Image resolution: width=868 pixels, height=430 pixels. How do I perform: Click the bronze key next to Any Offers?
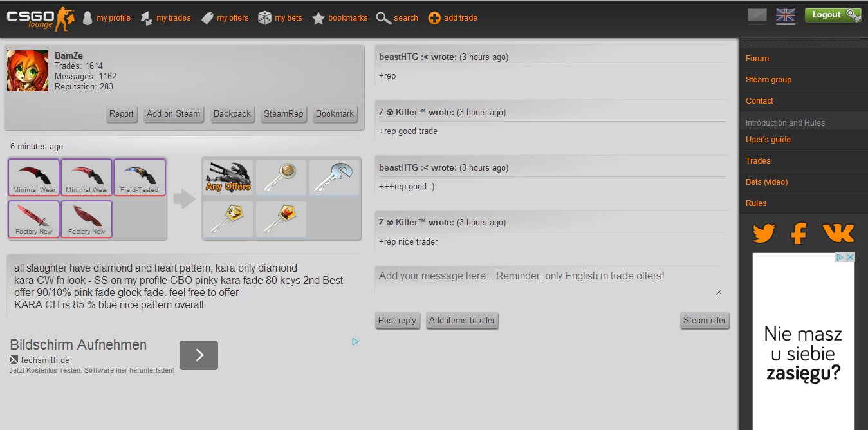point(281,177)
